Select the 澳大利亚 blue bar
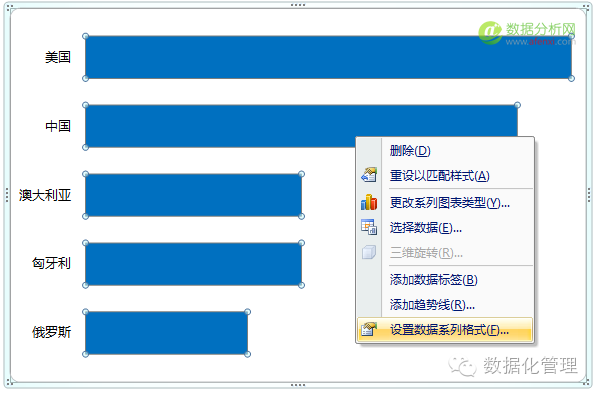The height and width of the screenshot is (394, 597). coord(193,195)
